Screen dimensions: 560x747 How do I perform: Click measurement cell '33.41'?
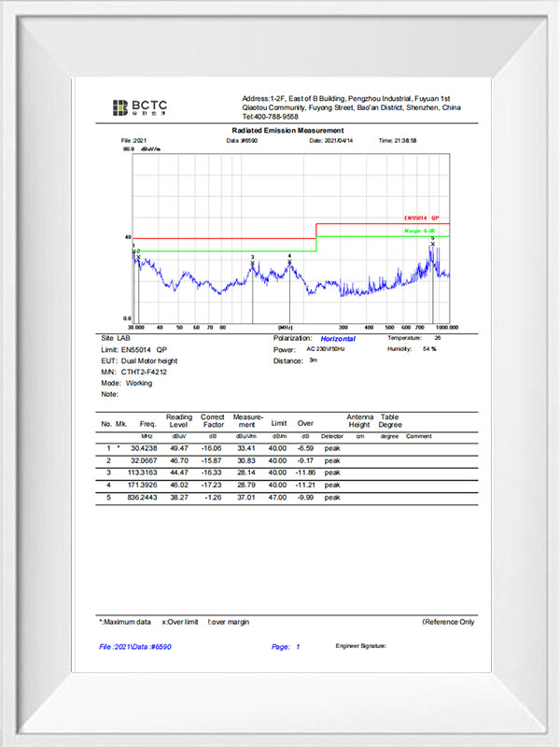(246, 448)
